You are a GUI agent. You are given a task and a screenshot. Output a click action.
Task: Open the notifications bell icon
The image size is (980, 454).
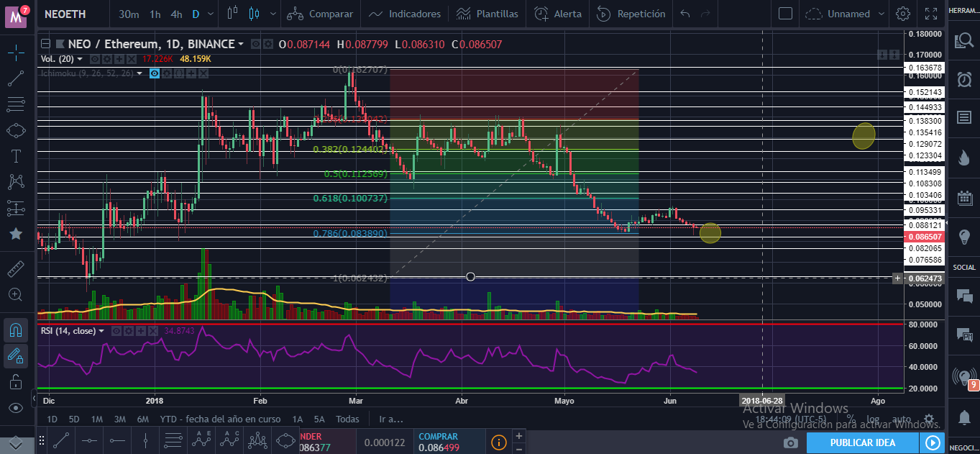(964, 417)
